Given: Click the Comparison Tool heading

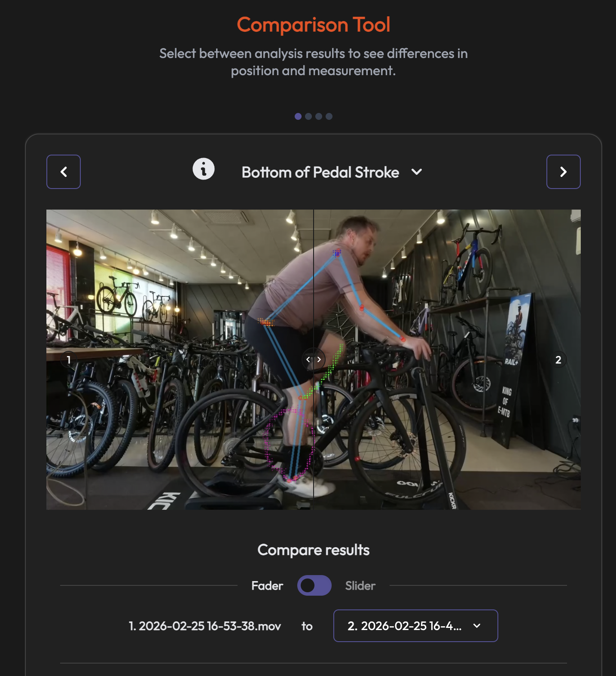Looking at the screenshot, I should [314, 24].
